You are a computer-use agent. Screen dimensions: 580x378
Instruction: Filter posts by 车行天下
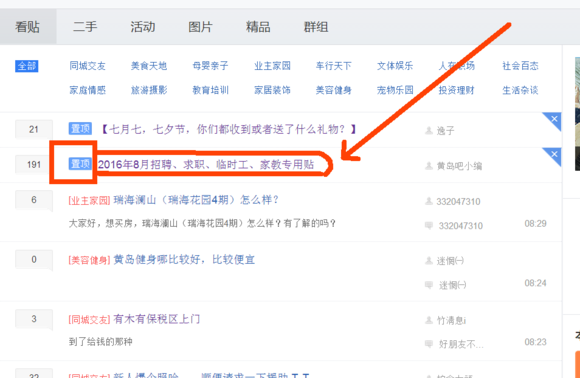coord(333,66)
